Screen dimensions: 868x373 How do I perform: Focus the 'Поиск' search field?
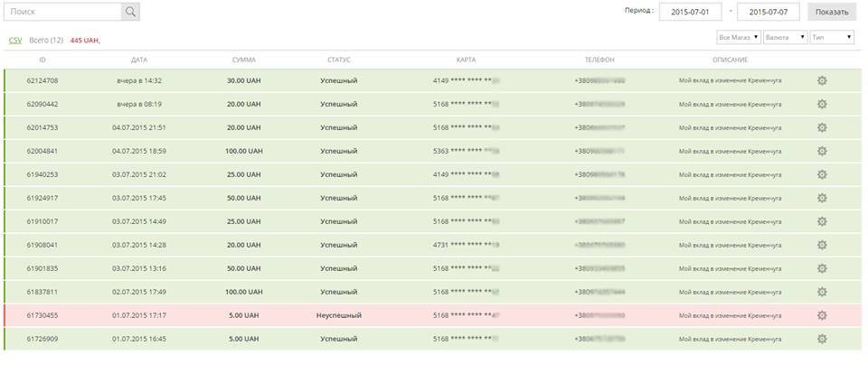tap(62, 12)
